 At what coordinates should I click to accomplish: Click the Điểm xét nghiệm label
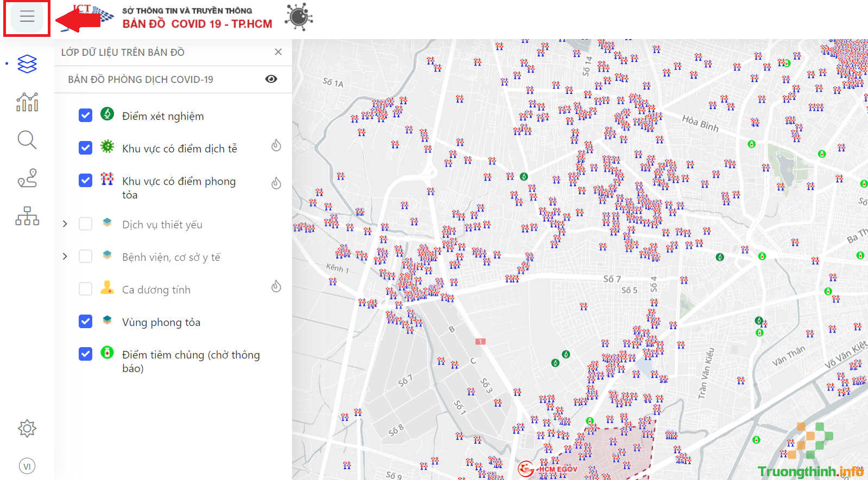point(163,116)
